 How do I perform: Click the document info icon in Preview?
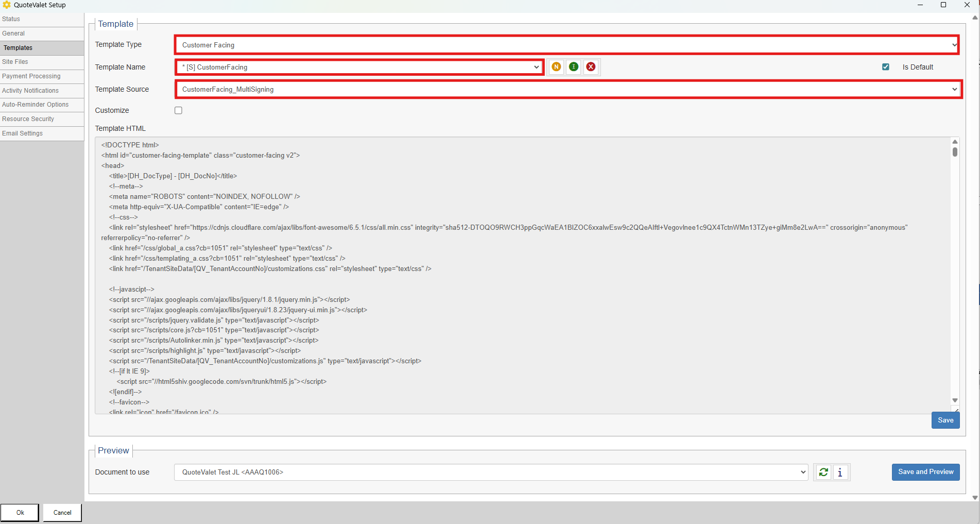point(840,472)
